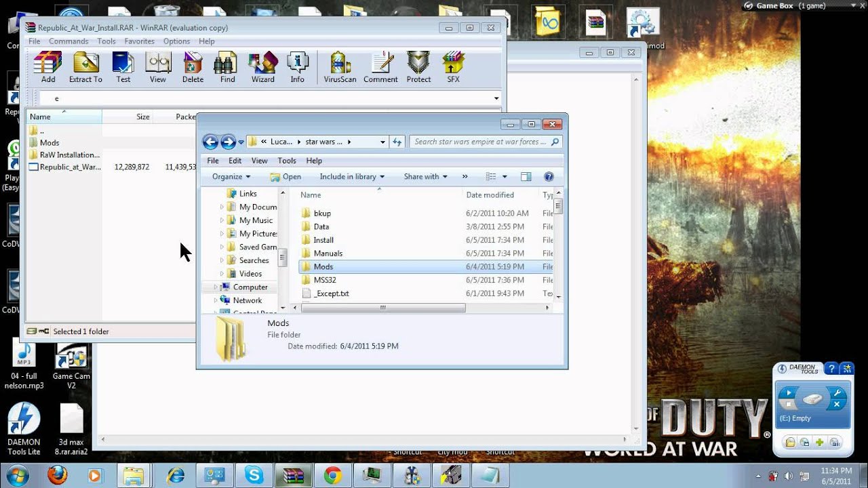Open Firefox from the taskbar
This screenshot has height=488, width=868.
coord(58,475)
